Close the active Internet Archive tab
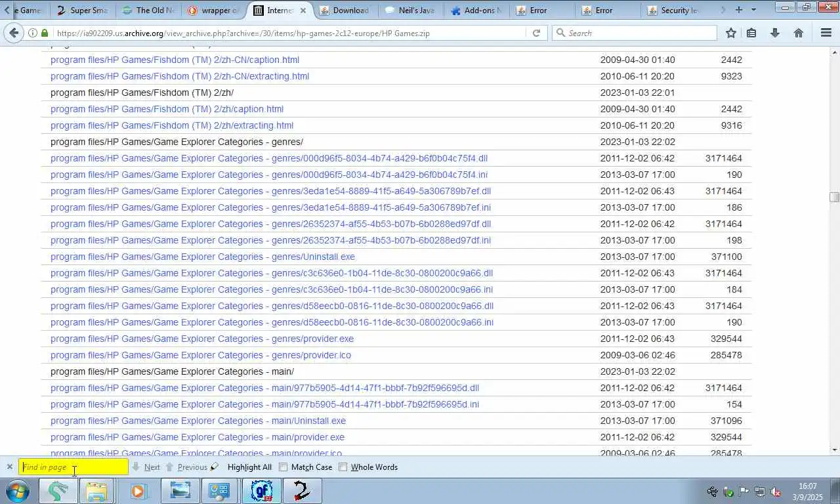The image size is (840, 504). point(303,10)
